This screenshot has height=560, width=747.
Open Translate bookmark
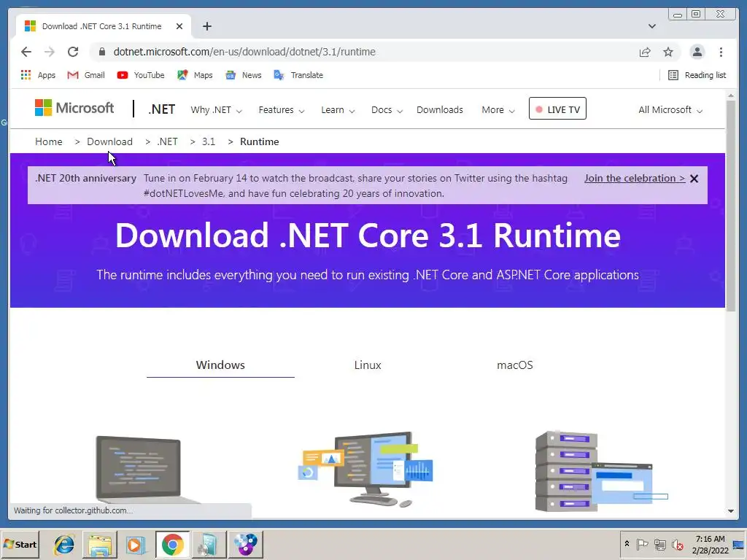298,75
